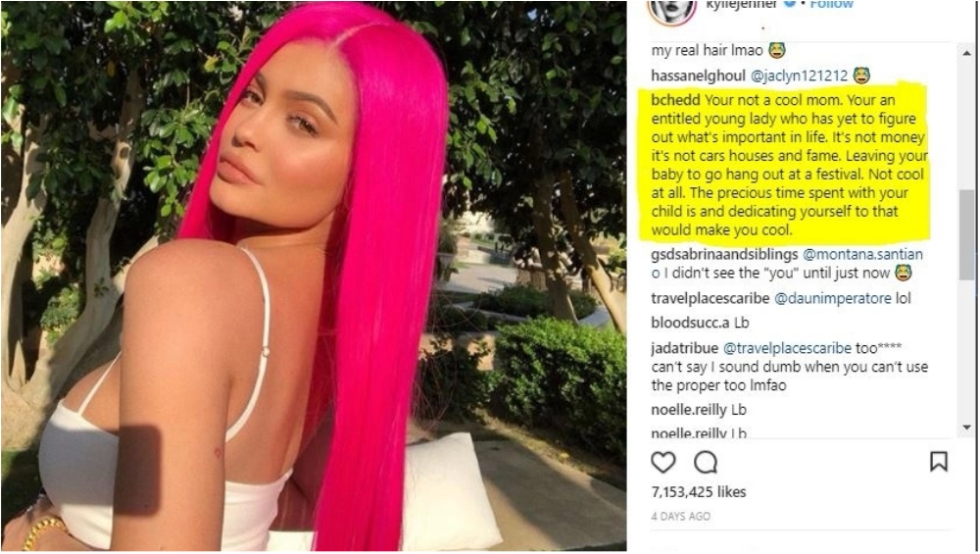
Task: Open the gsdsabrinaandsiblings commenter profile
Action: pos(724,255)
